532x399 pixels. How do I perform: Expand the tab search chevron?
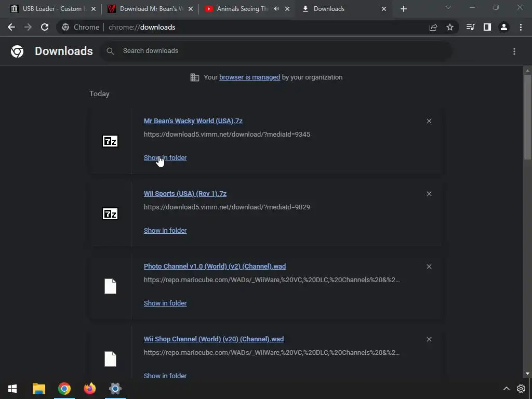pos(448,7)
